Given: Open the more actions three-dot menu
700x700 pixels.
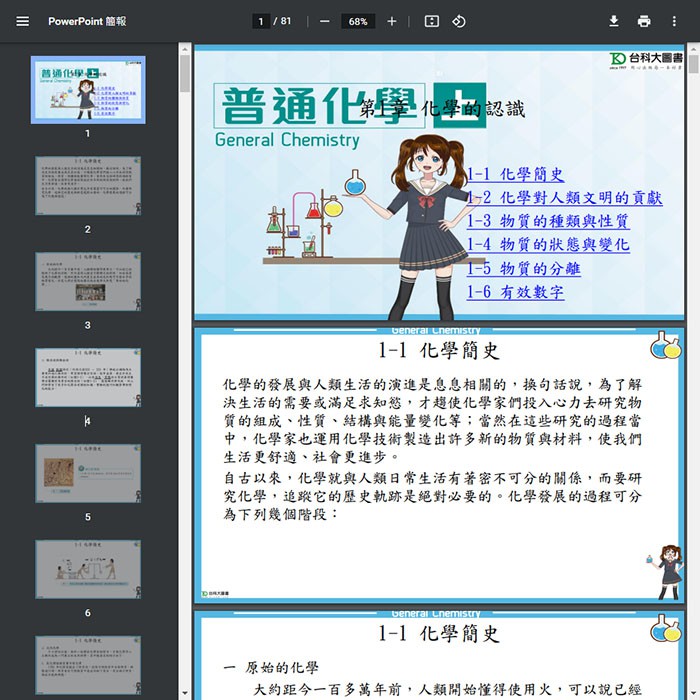Looking at the screenshot, I should pyautogui.click(x=674, y=21).
